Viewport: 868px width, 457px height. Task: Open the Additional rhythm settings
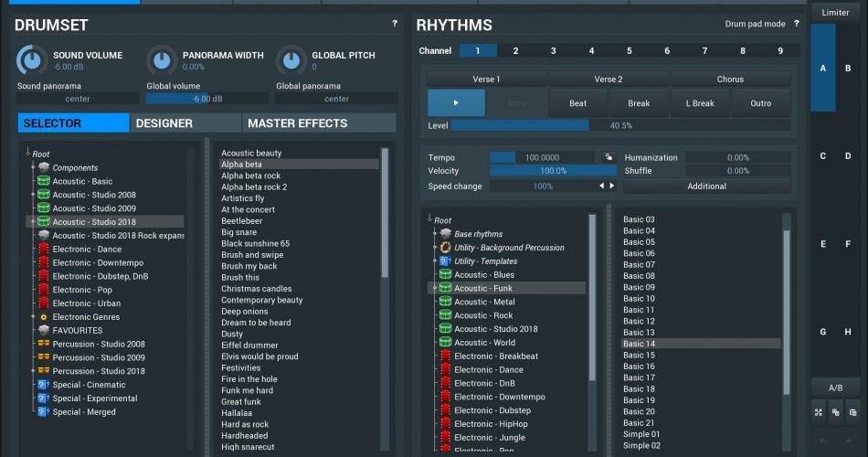pyautogui.click(x=707, y=186)
